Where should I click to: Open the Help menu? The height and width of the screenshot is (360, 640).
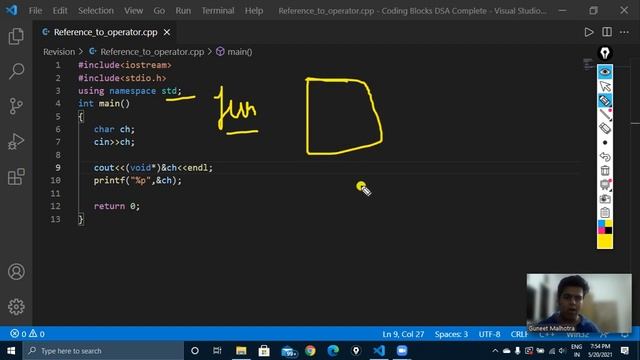tap(254, 11)
